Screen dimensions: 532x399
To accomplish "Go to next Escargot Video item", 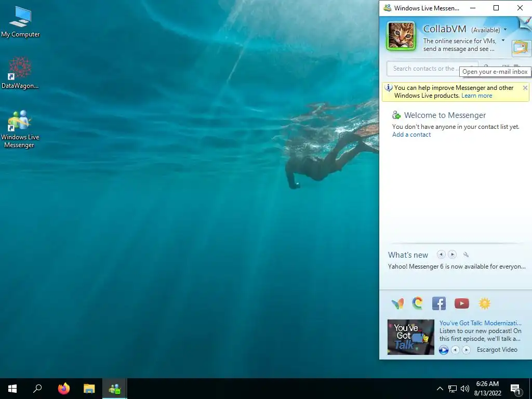I will click(467, 350).
